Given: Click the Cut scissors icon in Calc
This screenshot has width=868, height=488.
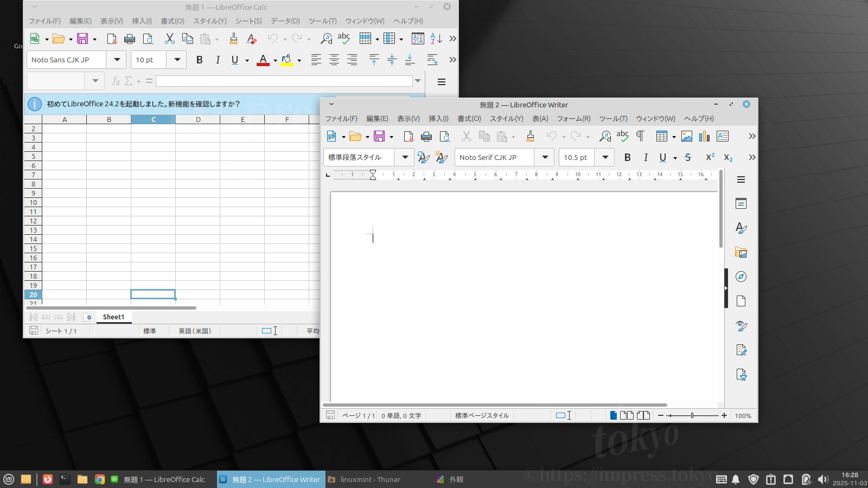Looking at the screenshot, I should [x=170, y=38].
